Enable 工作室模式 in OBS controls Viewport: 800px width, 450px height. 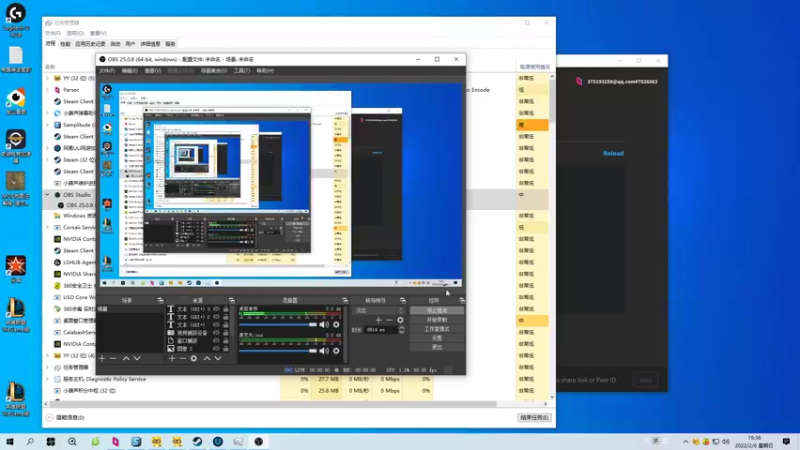point(437,329)
